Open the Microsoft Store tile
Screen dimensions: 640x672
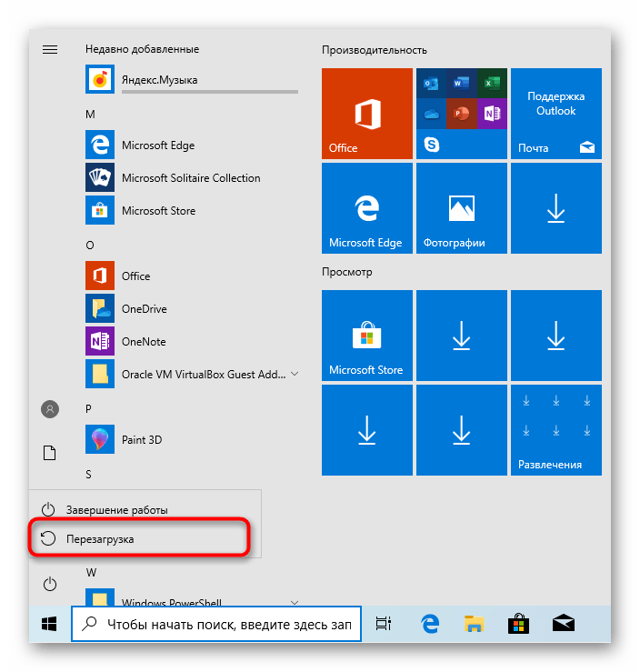click(367, 336)
